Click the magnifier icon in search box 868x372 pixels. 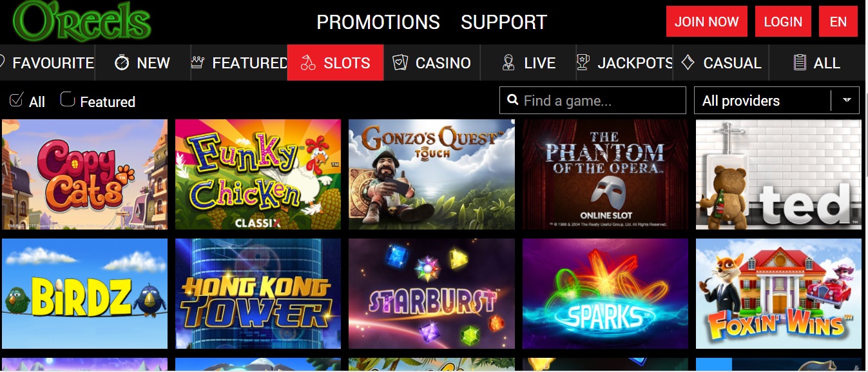[x=513, y=100]
